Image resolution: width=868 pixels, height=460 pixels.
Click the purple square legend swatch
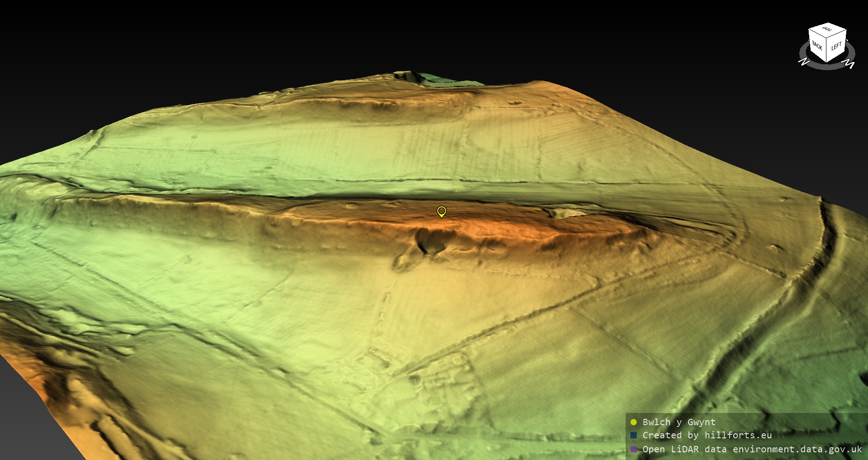633,449
